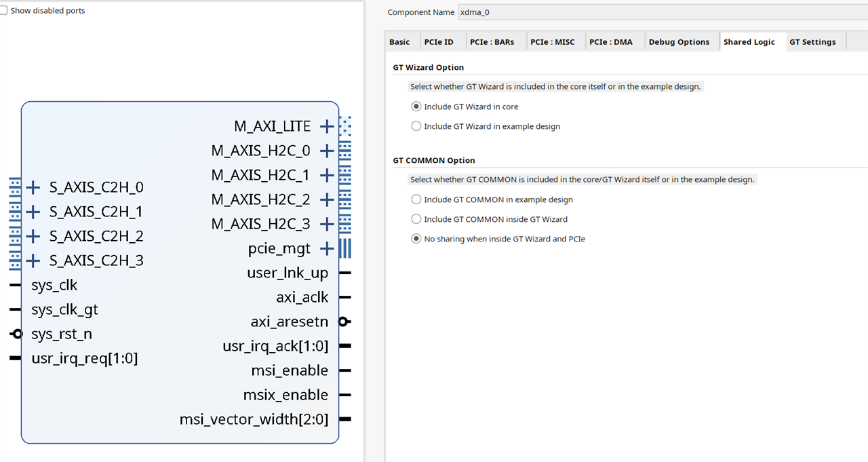
Task: Select Include GT COMMON in example design
Action: pyautogui.click(x=416, y=199)
